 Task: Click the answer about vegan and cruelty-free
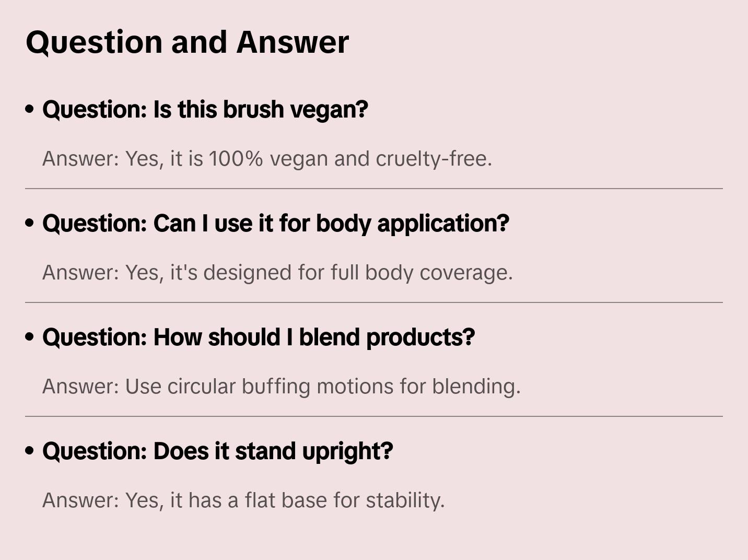[267, 159]
